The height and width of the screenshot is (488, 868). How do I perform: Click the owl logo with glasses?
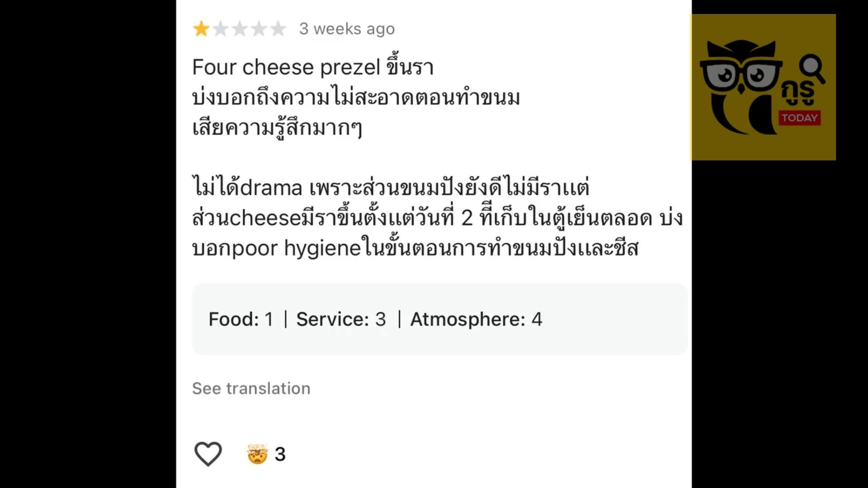coord(741,87)
